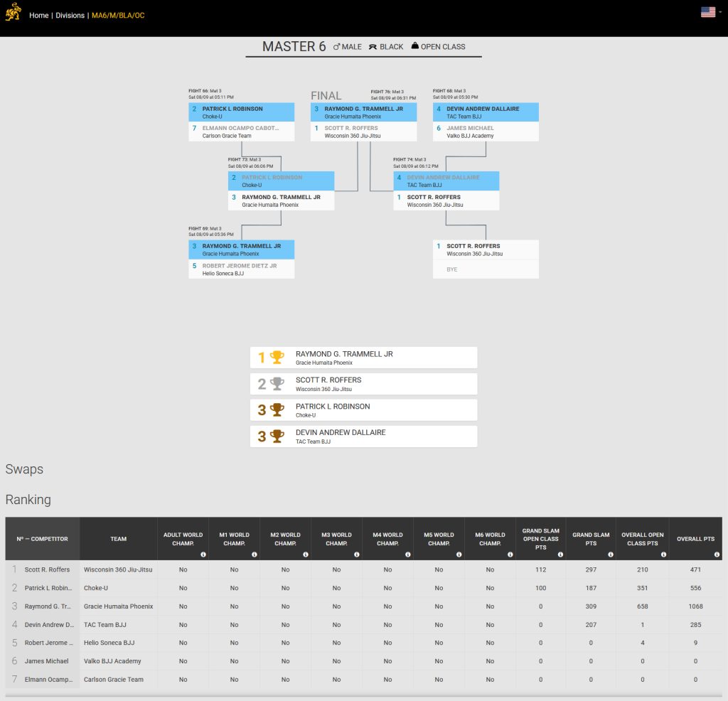The image size is (728, 701).
Task: Go to the Home page link
Action: tap(39, 16)
